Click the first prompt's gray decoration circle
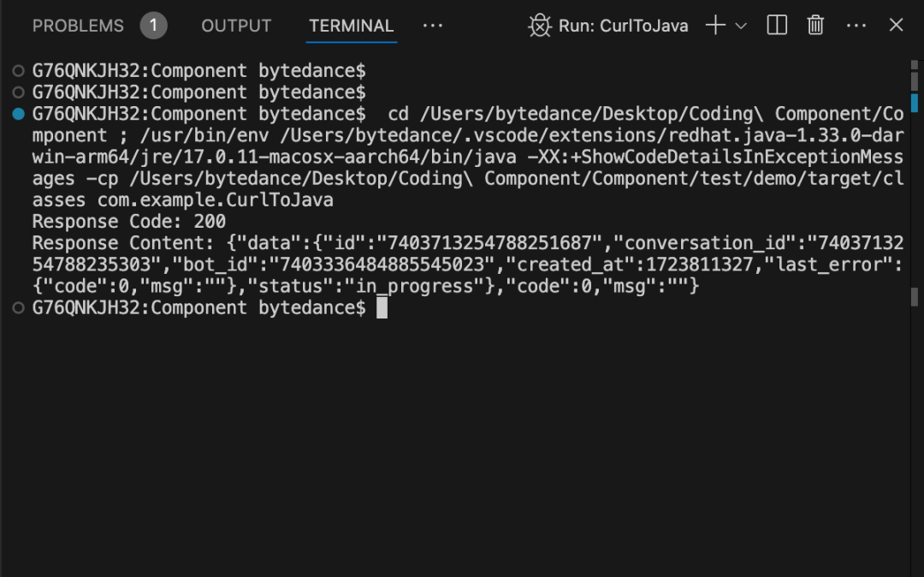The image size is (924, 577). tap(19, 70)
